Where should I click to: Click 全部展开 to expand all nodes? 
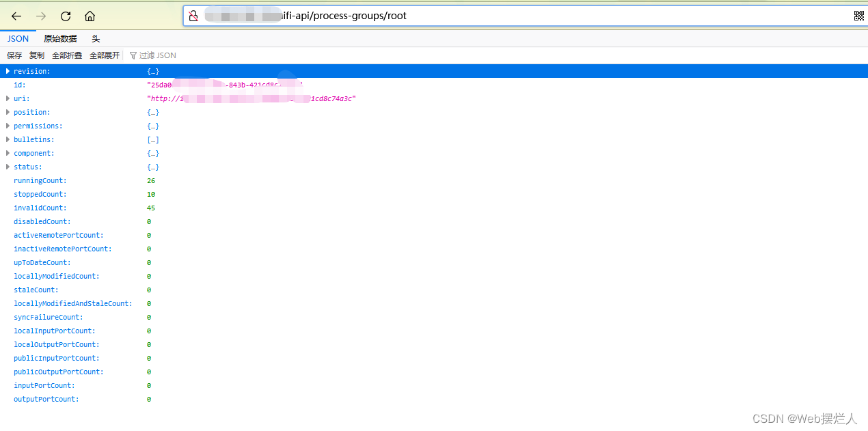click(104, 55)
